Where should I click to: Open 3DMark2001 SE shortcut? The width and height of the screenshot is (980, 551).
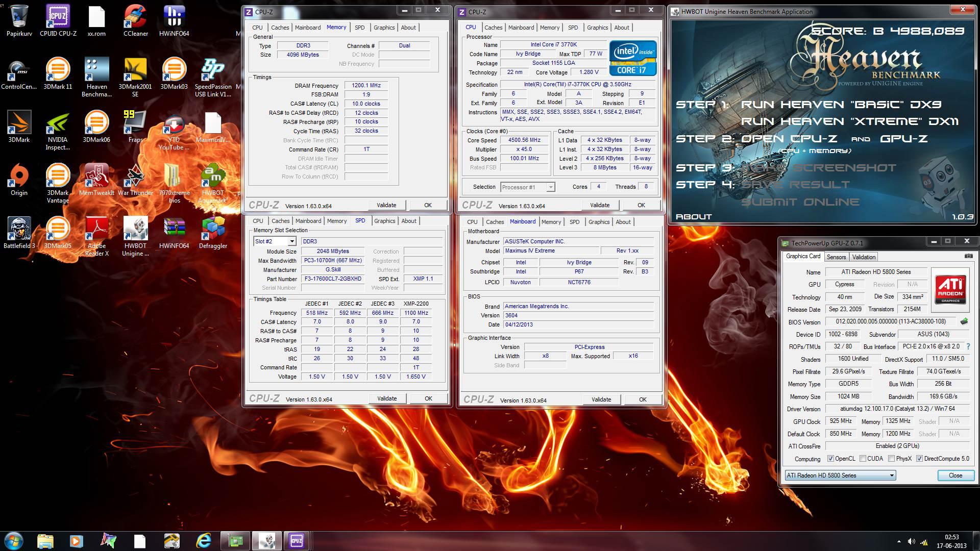point(135,77)
